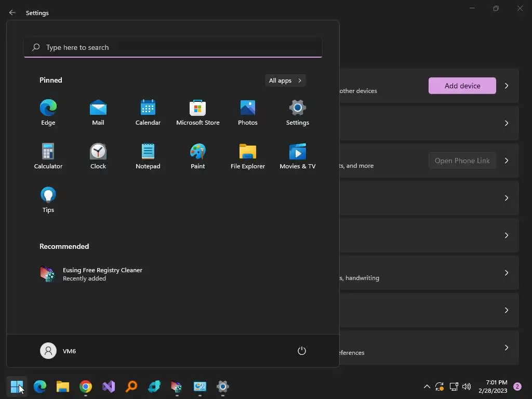
Task: Open File Explorer from the taskbar
Action: coord(63,387)
